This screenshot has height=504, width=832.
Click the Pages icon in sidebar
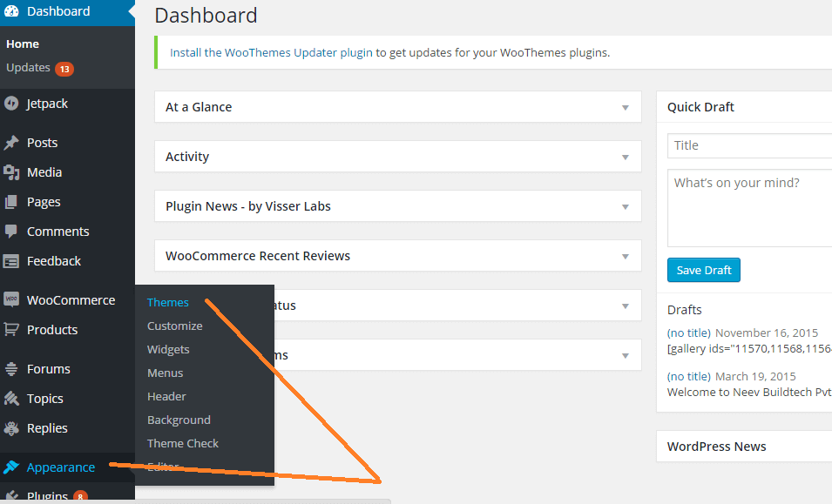(x=11, y=202)
